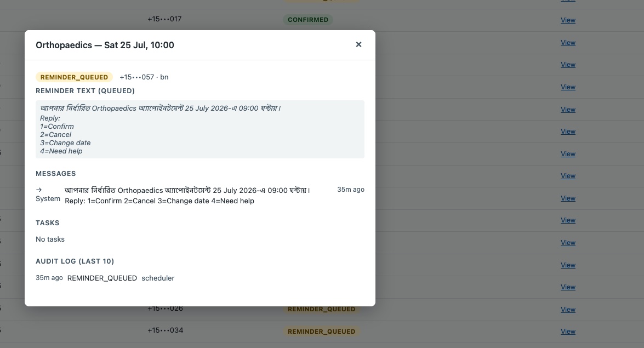Click REMINDER_QUEUED badge in +15···034 row
Screen dimensions: 644x348
(322, 332)
